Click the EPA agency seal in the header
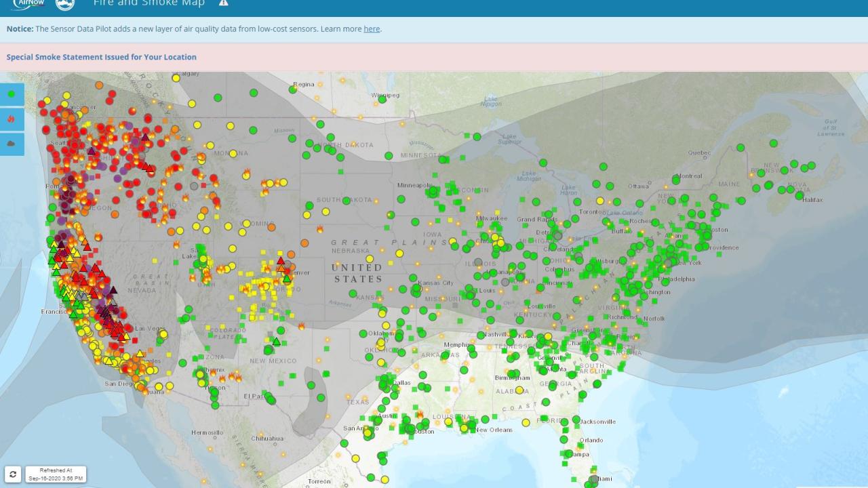The height and width of the screenshot is (488, 868). coord(64,5)
